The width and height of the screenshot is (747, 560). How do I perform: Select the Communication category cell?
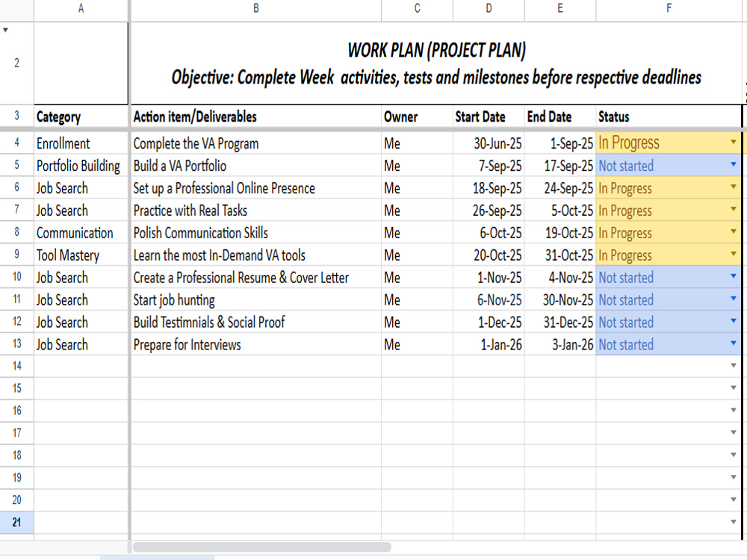[x=81, y=232]
